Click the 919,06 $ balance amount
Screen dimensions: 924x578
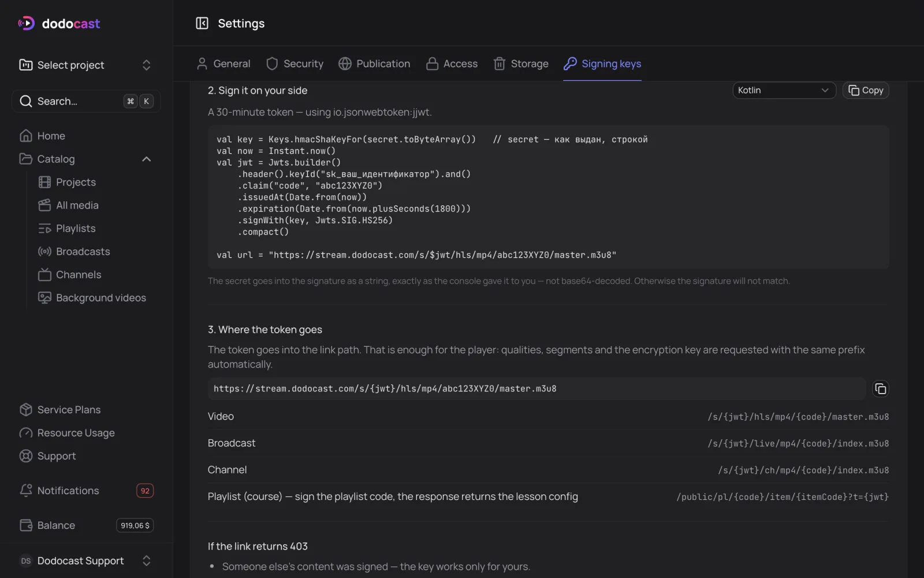pyautogui.click(x=135, y=525)
